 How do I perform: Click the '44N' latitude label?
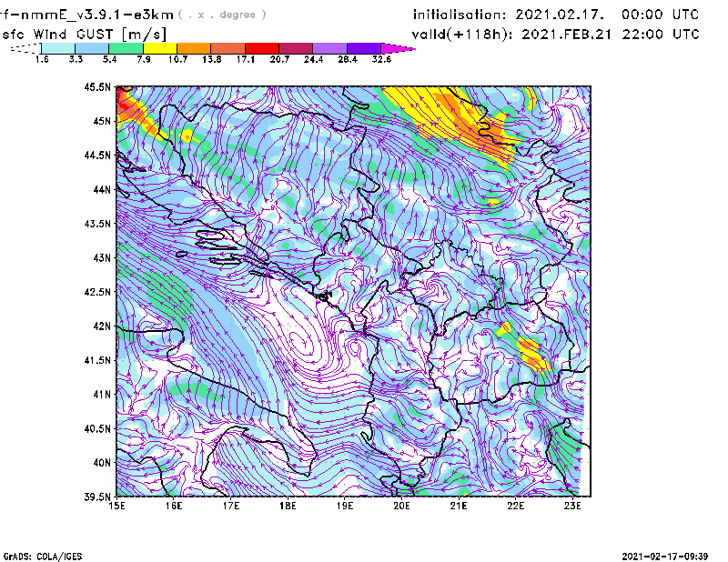pyautogui.click(x=102, y=189)
